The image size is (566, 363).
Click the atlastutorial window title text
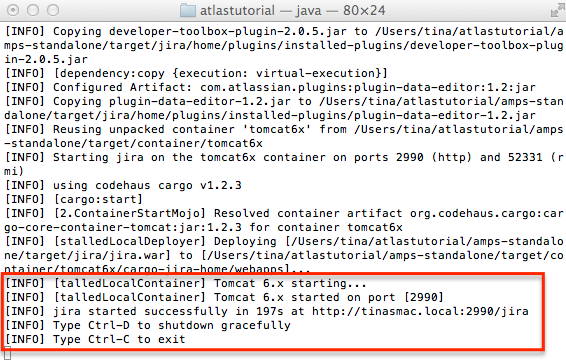coord(237,10)
